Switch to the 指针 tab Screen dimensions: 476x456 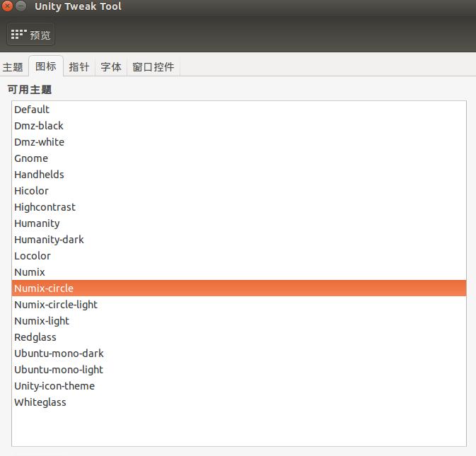(79, 66)
